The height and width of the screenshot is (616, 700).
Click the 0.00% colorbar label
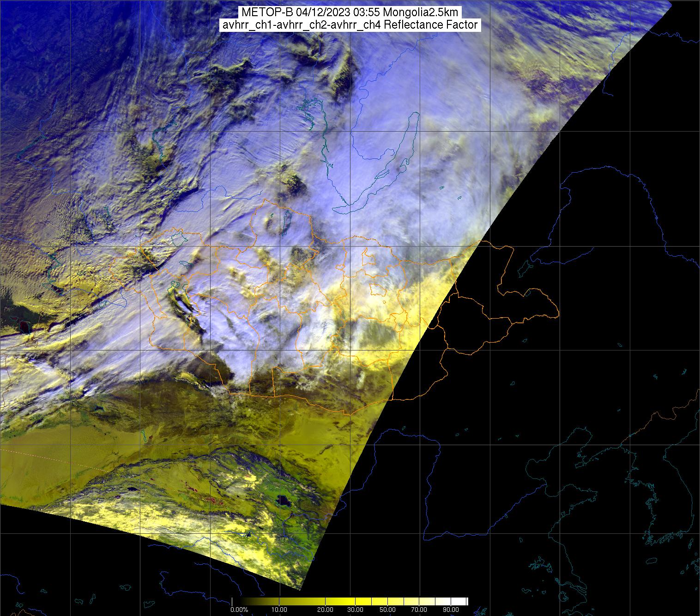coord(239,610)
